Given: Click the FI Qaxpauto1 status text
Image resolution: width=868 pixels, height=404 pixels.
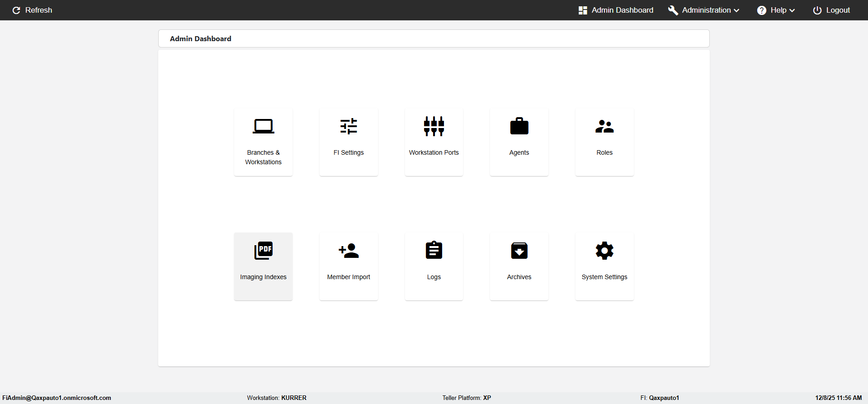Looking at the screenshot, I should pos(660,398).
